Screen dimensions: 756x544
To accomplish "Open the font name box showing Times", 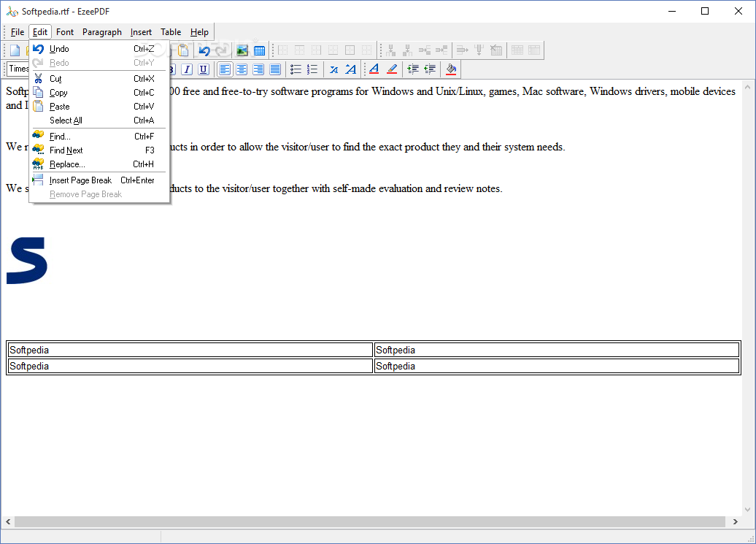I will [x=18, y=69].
